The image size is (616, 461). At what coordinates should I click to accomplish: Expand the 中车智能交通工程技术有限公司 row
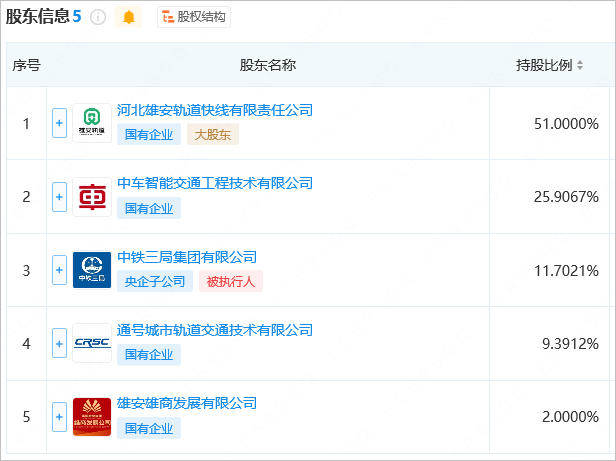59,197
